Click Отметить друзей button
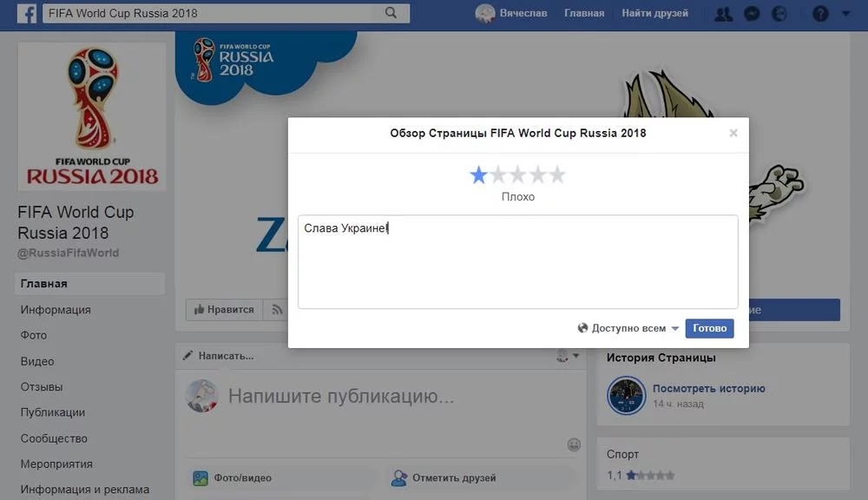This screenshot has height=500, width=868. click(x=444, y=477)
